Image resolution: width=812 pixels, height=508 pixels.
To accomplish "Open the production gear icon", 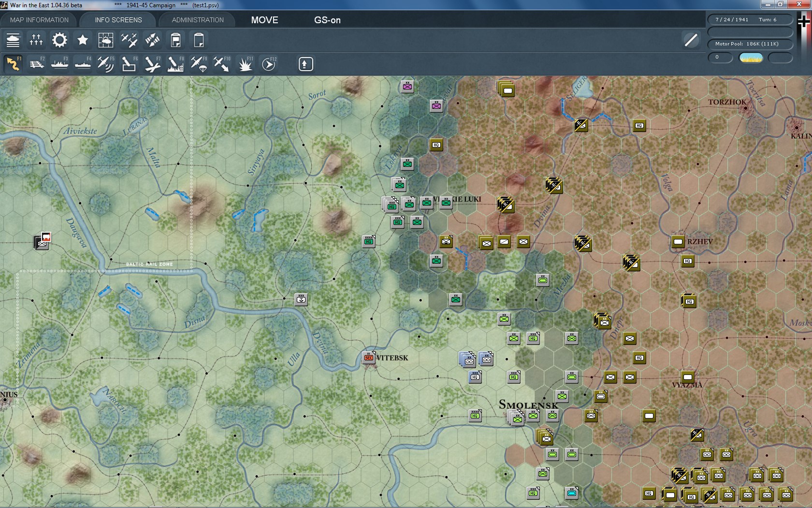I will click(x=59, y=40).
